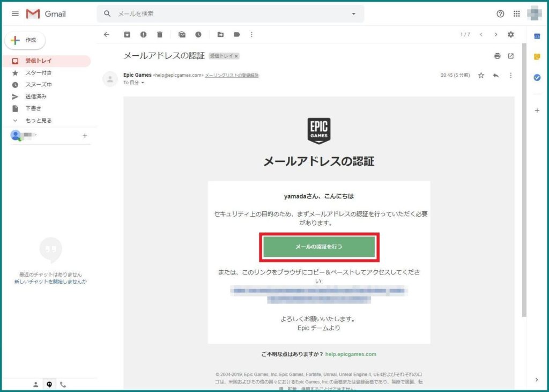The image size is (549, 392).
Task: Go to the newer email arrow
Action: [x=481, y=34]
